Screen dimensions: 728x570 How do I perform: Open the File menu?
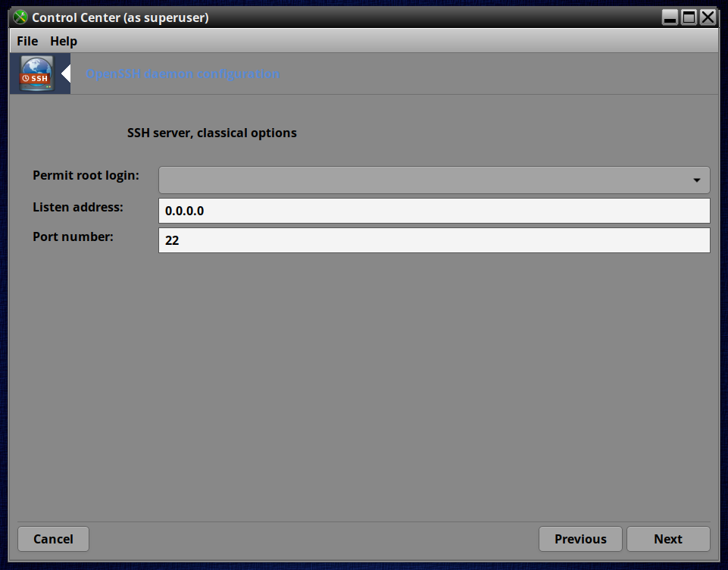pos(27,42)
